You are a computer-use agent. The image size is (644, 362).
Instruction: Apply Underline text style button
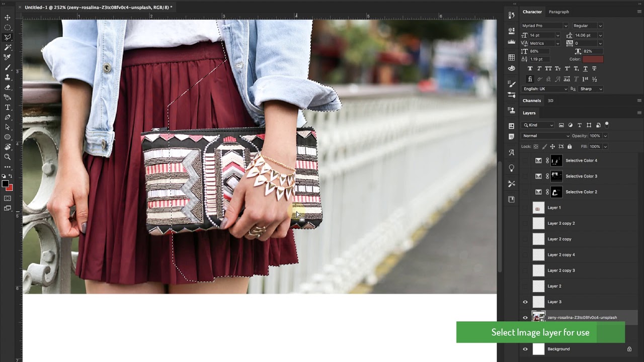585,68
